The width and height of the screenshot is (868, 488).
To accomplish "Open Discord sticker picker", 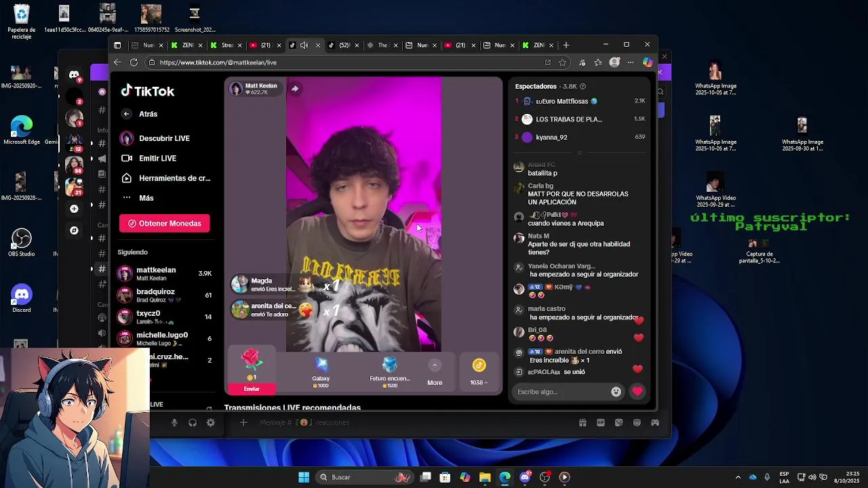I will pyautogui.click(x=618, y=423).
